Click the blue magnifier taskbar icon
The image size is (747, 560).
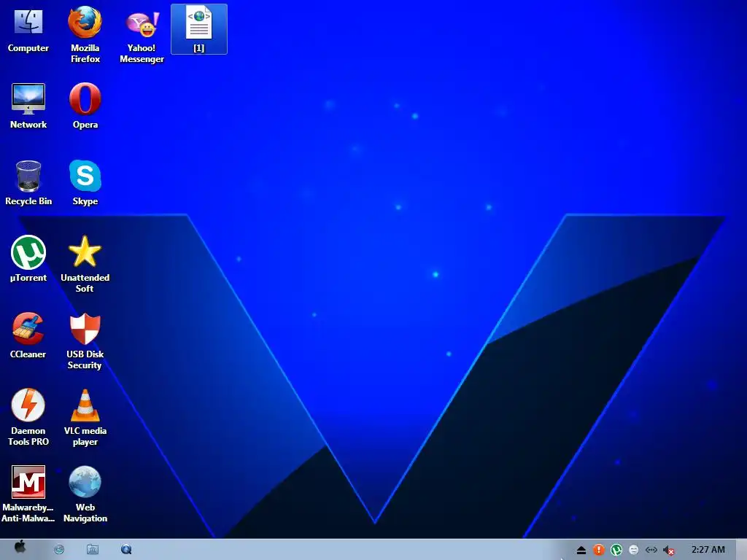coord(126,550)
